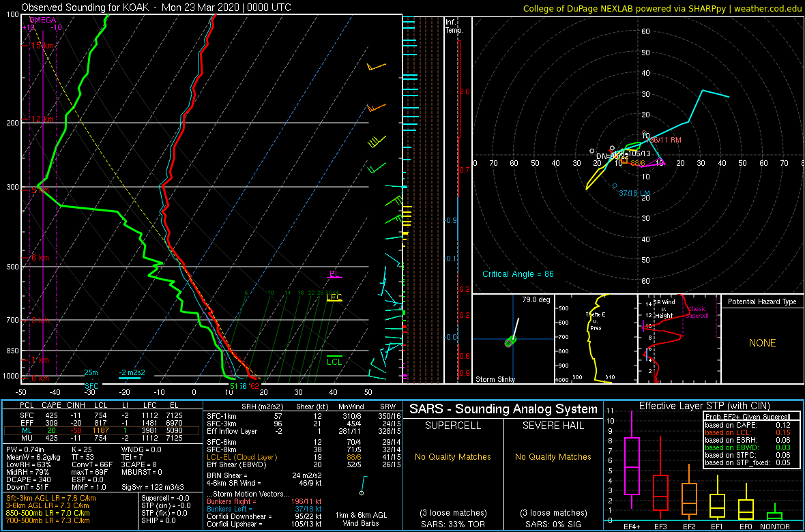Click the 1km & 6km AGL Wind Barbs label
805x532 pixels.
(x=362, y=520)
